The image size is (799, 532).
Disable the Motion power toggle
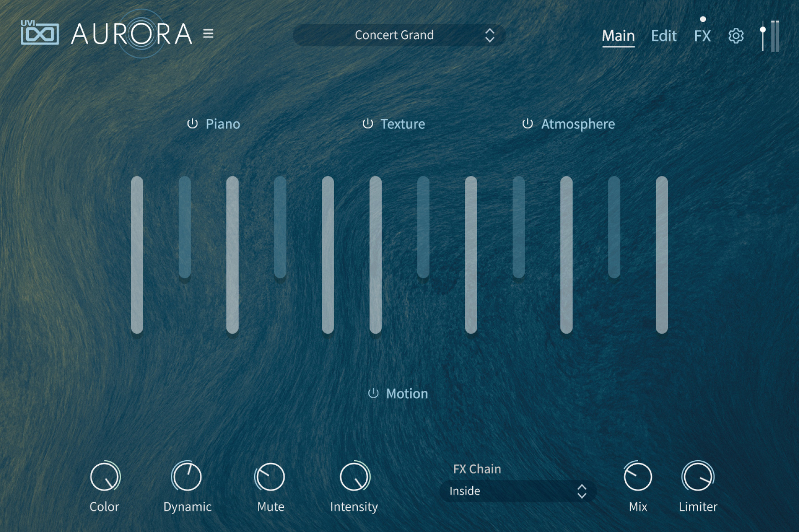coord(373,394)
